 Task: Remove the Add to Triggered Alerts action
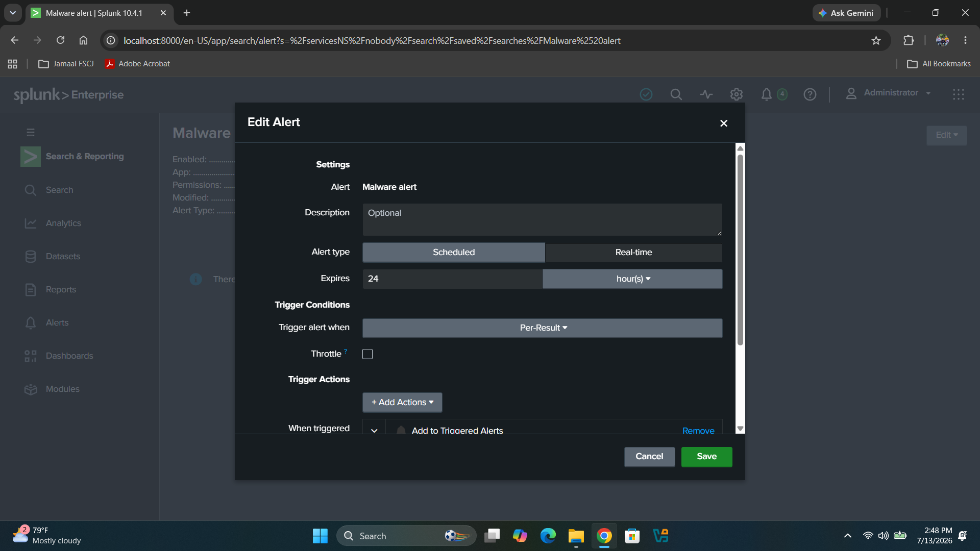(x=698, y=431)
